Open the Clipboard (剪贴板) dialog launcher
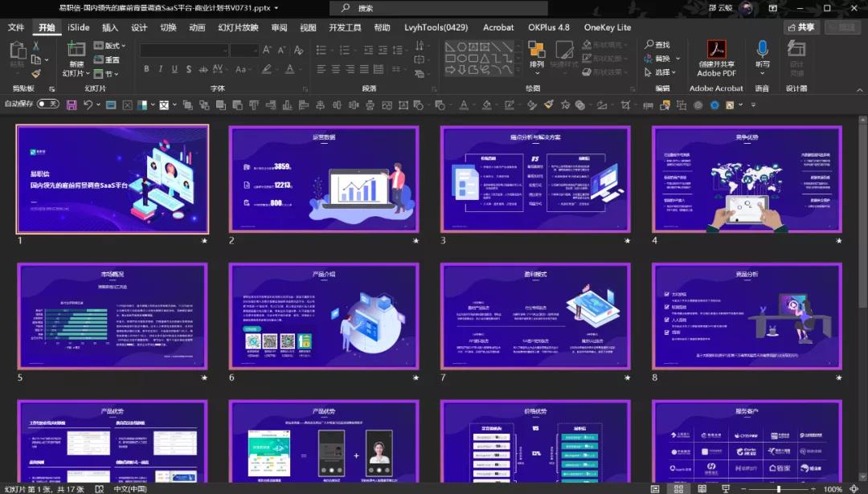 click(52, 88)
